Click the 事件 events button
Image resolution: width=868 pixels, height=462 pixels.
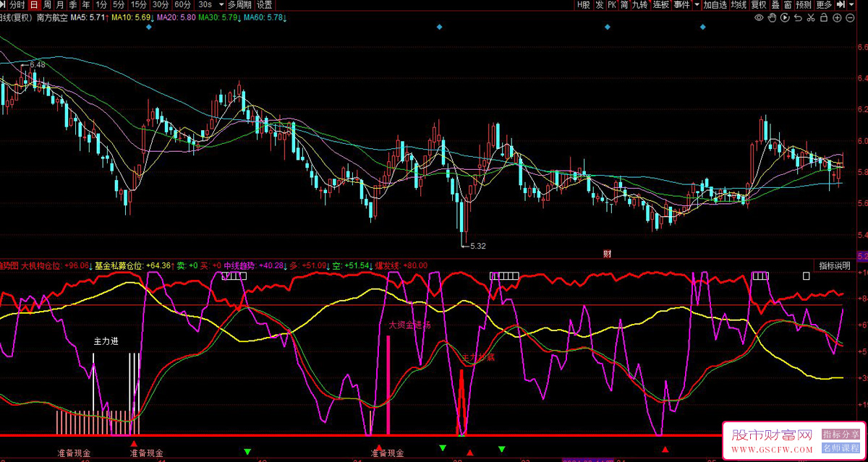(681, 4)
